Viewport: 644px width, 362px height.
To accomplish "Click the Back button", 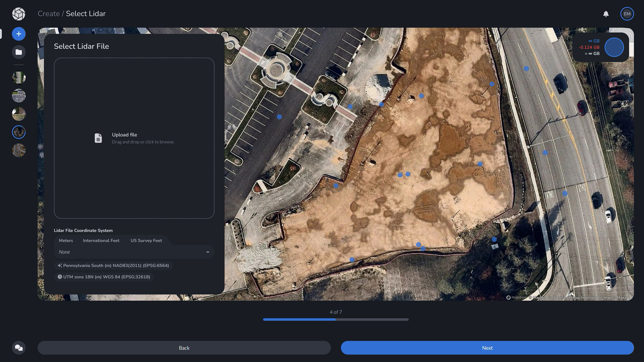I will (x=184, y=348).
